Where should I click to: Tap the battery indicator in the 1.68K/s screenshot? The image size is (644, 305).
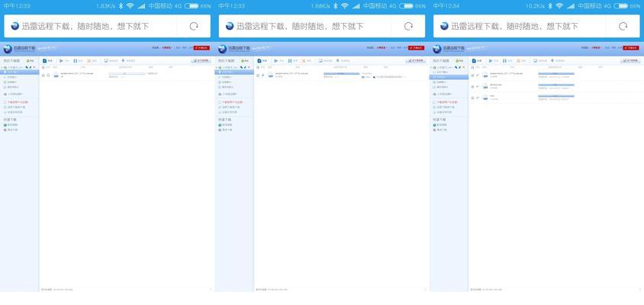click(406, 6)
